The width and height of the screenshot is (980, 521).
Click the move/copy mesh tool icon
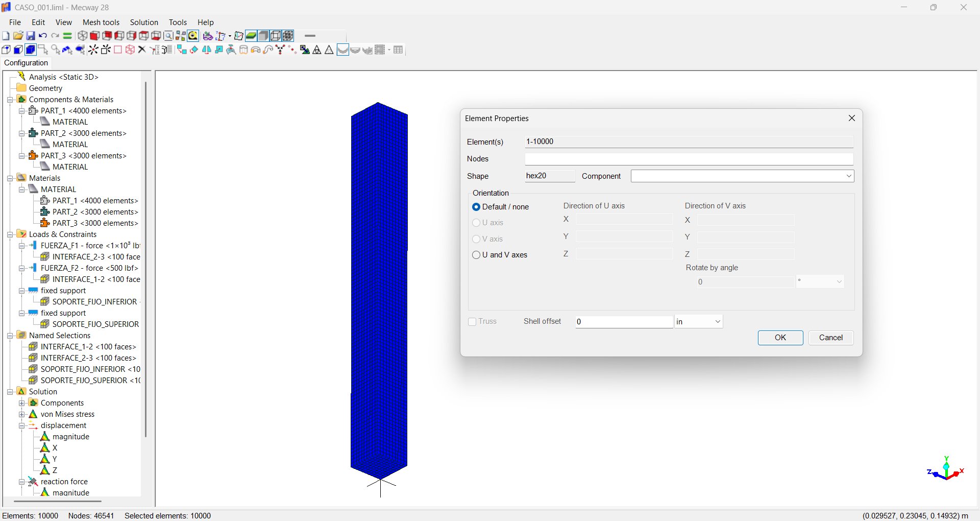[x=182, y=50]
